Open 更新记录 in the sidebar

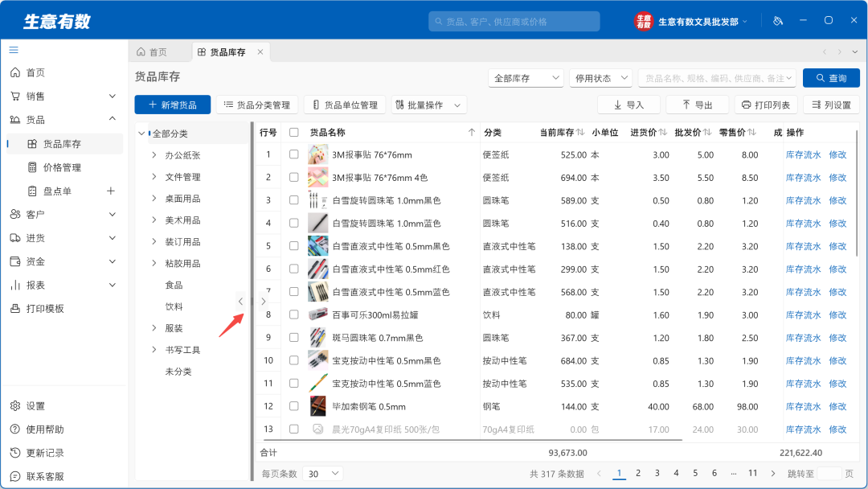45,453
